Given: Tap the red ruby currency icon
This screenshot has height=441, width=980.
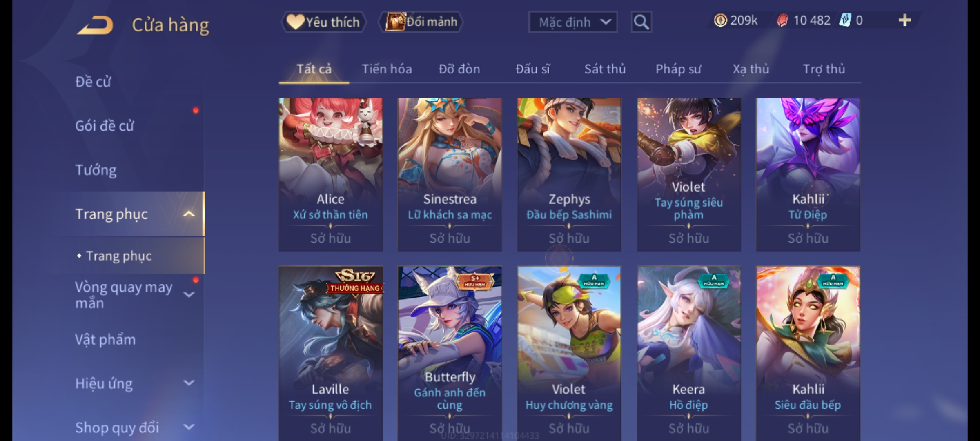Looking at the screenshot, I should click(x=782, y=20).
